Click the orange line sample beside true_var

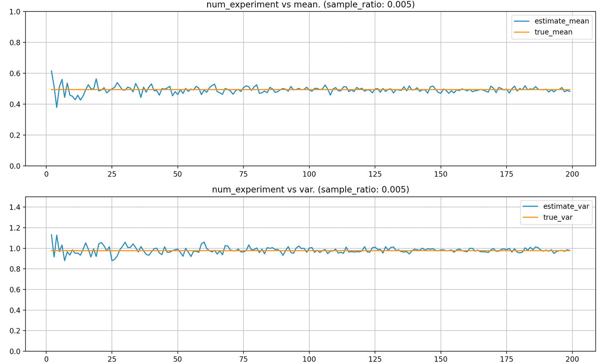tap(531, 218)
